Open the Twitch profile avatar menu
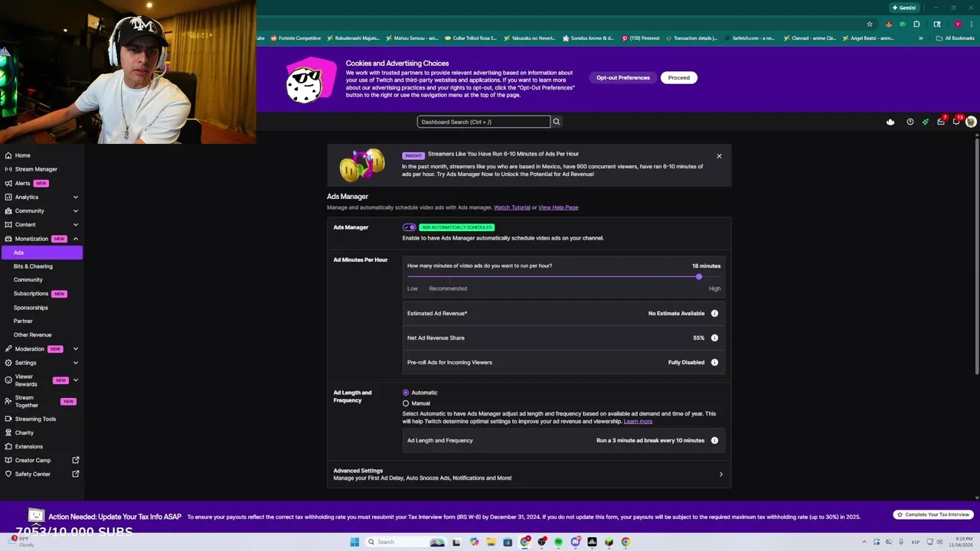The width and height of the screenshot is (980, 551). 971,122
